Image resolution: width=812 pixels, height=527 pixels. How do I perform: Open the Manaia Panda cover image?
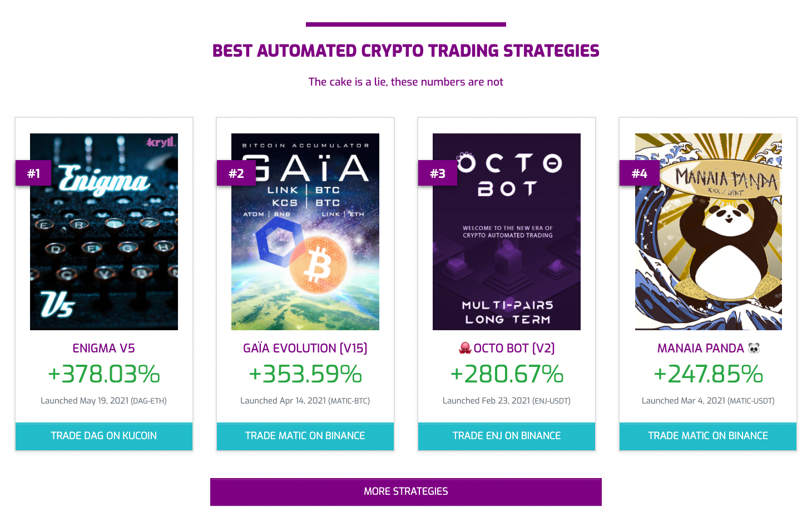[709, 232]
